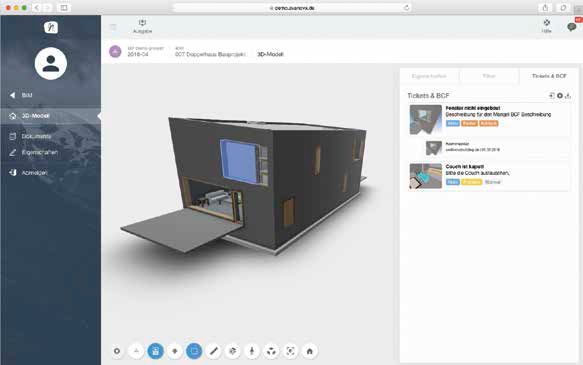Switch to the Filter tab
The height and width of the screenshot is (365, 583).
[x=489, y=76]
